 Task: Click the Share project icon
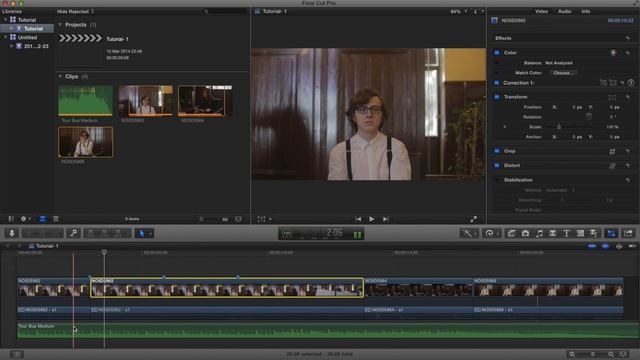coord(628,233)
